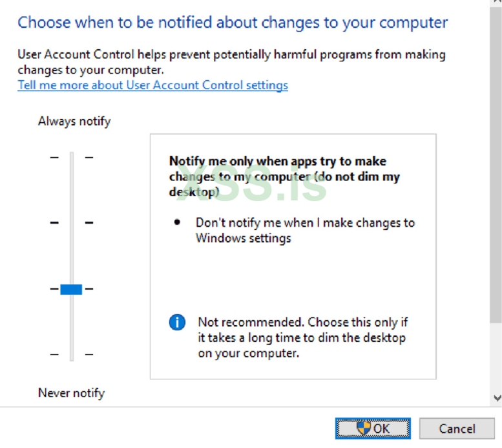Click the bullet point dot
This screenshot has height=448, width=502.
[178, 222]
